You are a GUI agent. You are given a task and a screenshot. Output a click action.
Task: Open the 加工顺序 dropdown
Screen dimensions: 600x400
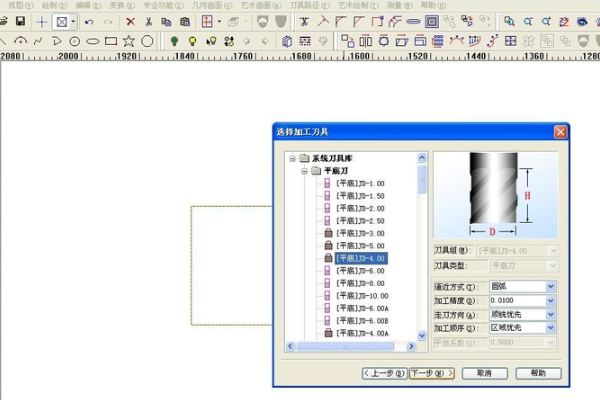[x=550, y=328]
